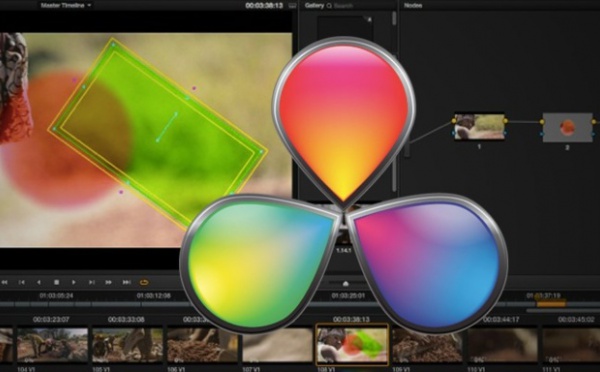The image size is (600, 372).
Task: Click the fast forward button
Action: [109, 282]
